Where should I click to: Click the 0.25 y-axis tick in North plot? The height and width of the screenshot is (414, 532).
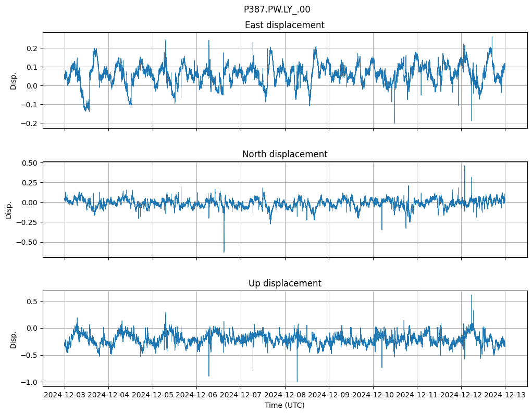(30, 183)
